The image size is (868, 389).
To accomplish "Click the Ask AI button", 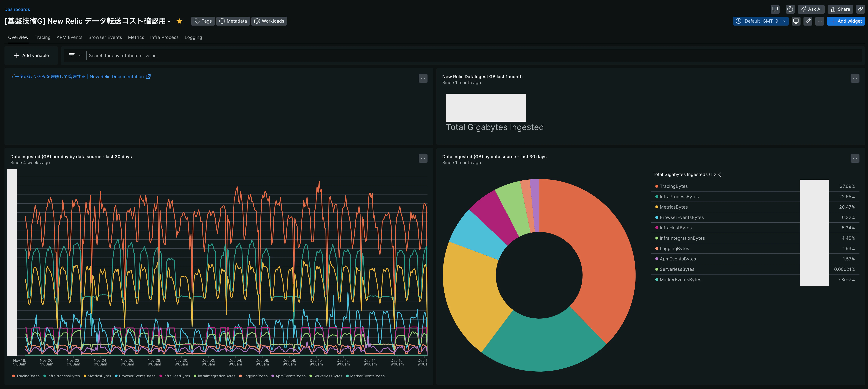I will click(x=811, y=9).
